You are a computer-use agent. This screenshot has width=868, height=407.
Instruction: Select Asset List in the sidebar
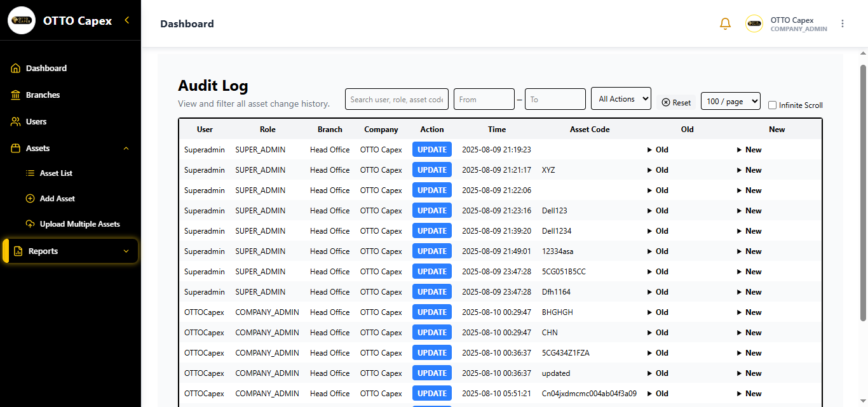pyautogui.click(x=30, y=173)
